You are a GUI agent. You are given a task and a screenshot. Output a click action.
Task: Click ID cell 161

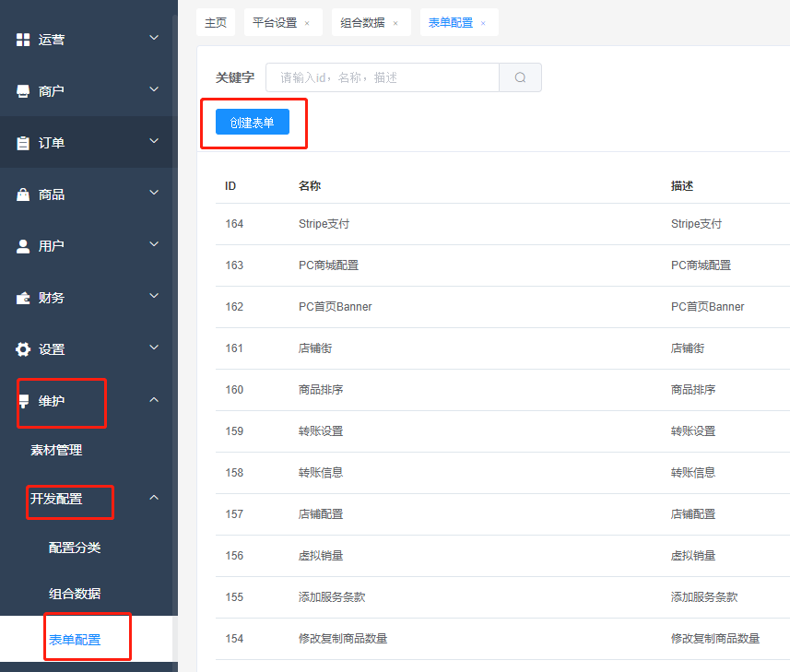point(234,348)
